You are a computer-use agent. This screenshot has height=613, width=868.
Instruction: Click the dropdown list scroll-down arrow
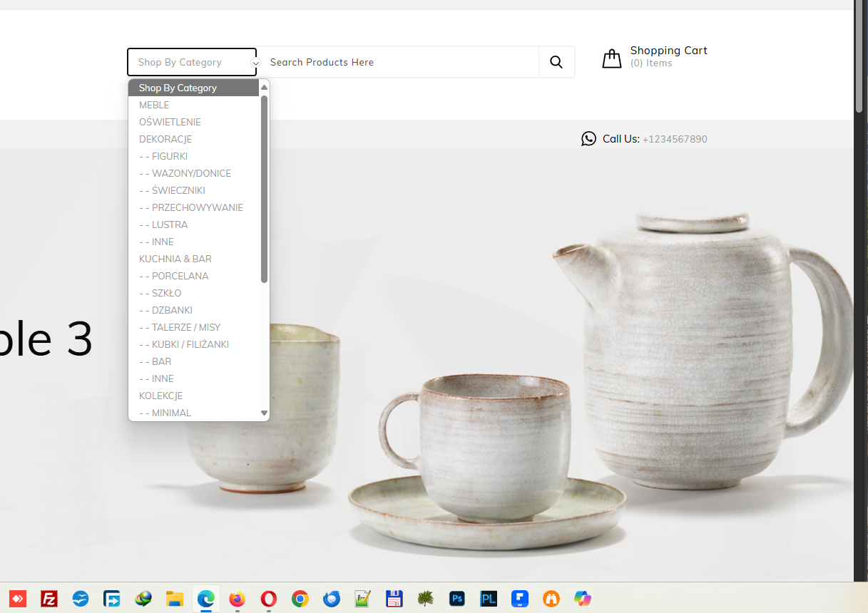click(264, 413)
